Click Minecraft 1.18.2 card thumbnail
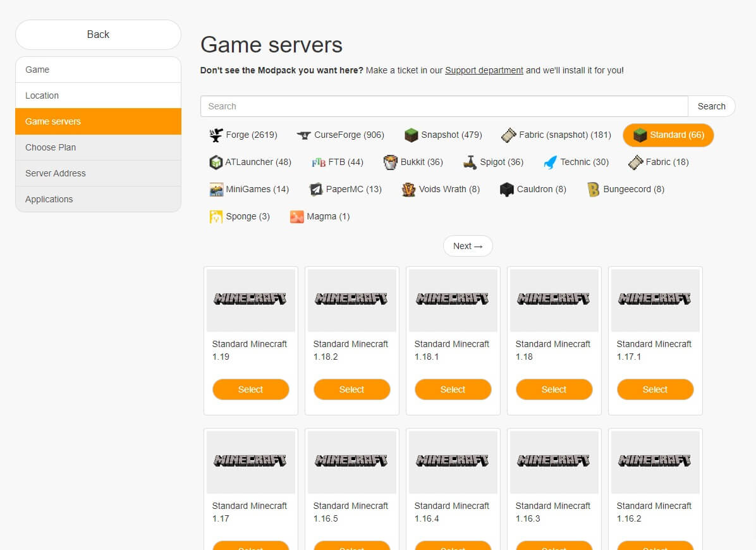756x550 pixels. (x=352, y=300)
